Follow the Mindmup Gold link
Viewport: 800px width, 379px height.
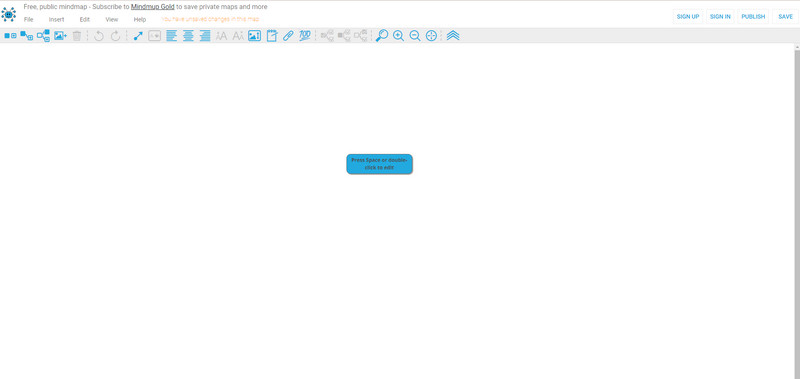click(x=153, y=7)
